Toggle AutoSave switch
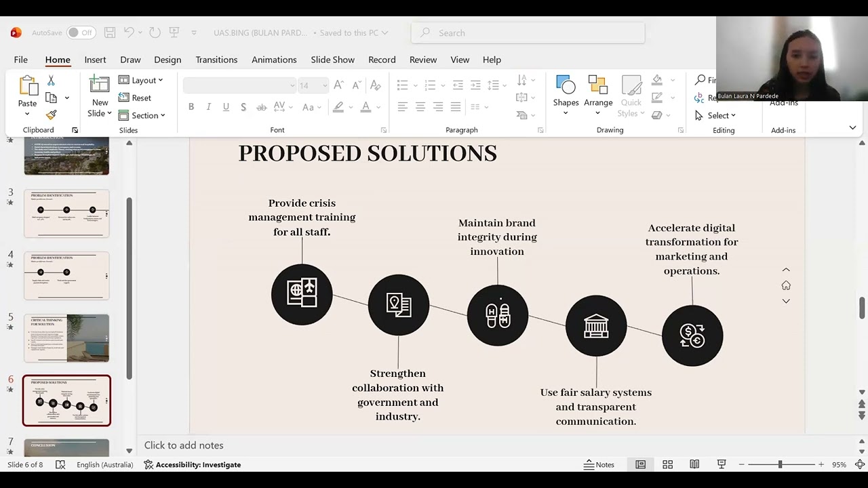Image resolution: width=868 pixels, height=488 pixels. (x=81, y=33)
